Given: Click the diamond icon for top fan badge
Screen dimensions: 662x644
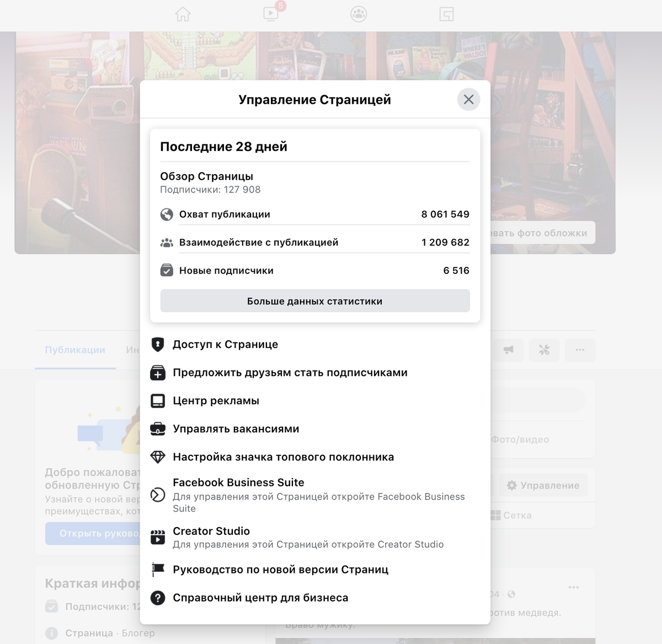Looking at the screenshot, I should pos(158,457).
